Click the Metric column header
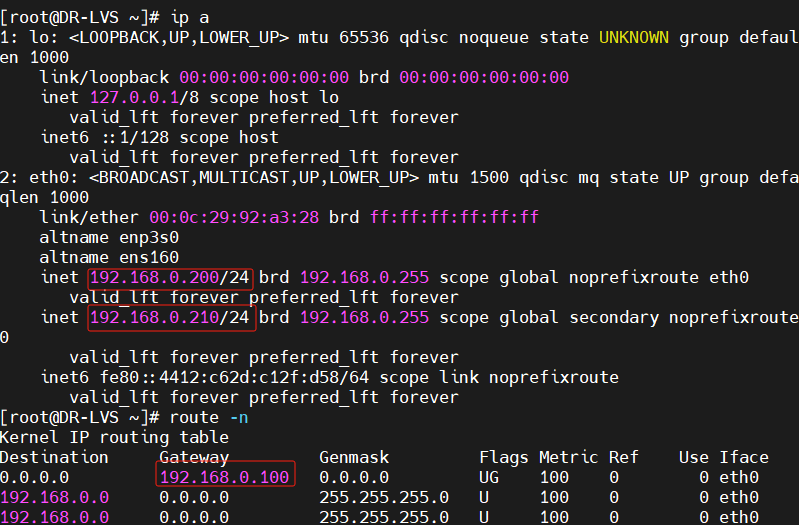This screenshot has height=525, width=799. [568, 458]
